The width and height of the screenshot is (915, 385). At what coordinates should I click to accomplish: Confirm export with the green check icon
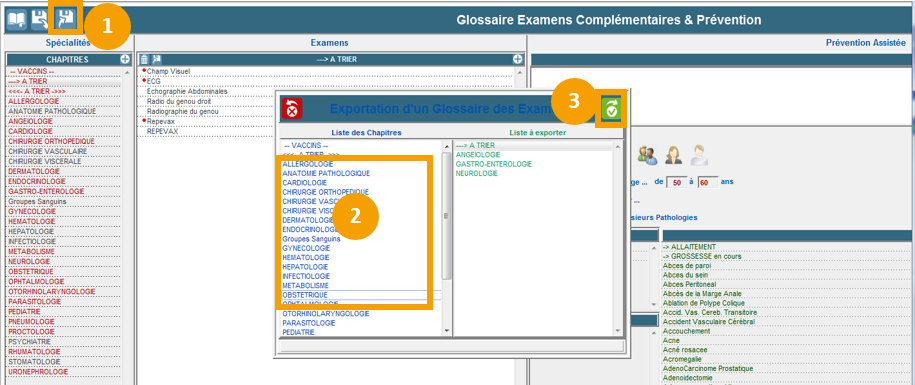[x=611, y=108]
